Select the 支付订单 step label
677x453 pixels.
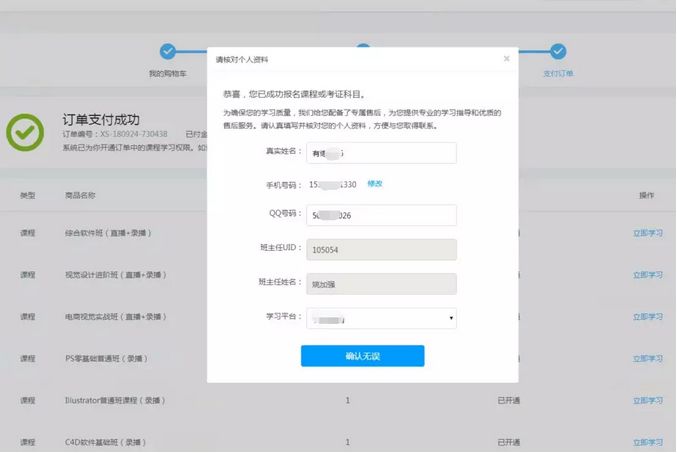pyautogui.click(x=558, y=74)
